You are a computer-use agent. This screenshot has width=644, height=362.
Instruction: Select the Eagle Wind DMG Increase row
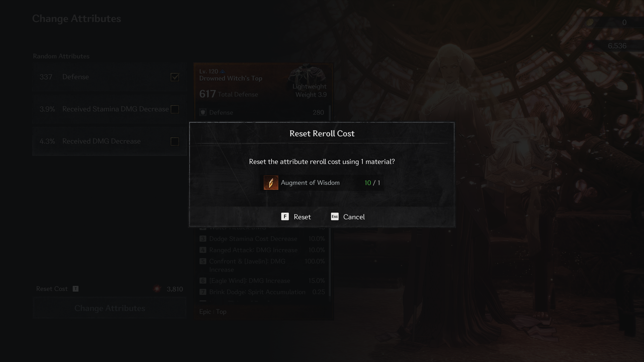tap(262, 281)
